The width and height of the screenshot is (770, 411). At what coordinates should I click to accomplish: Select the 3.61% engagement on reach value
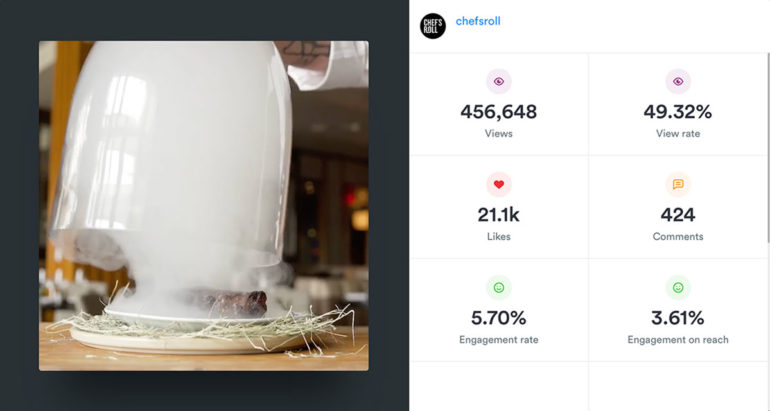678,318
